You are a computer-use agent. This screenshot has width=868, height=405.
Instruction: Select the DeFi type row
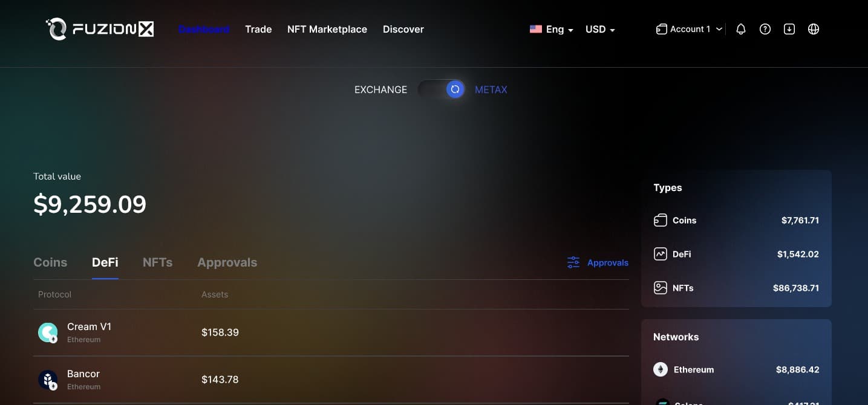tap(736, 254)
